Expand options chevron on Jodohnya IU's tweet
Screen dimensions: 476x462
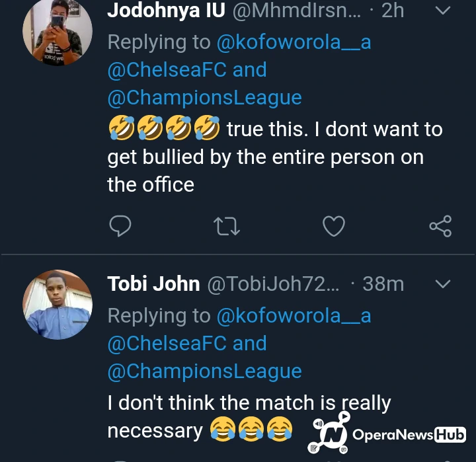(442, 11)
